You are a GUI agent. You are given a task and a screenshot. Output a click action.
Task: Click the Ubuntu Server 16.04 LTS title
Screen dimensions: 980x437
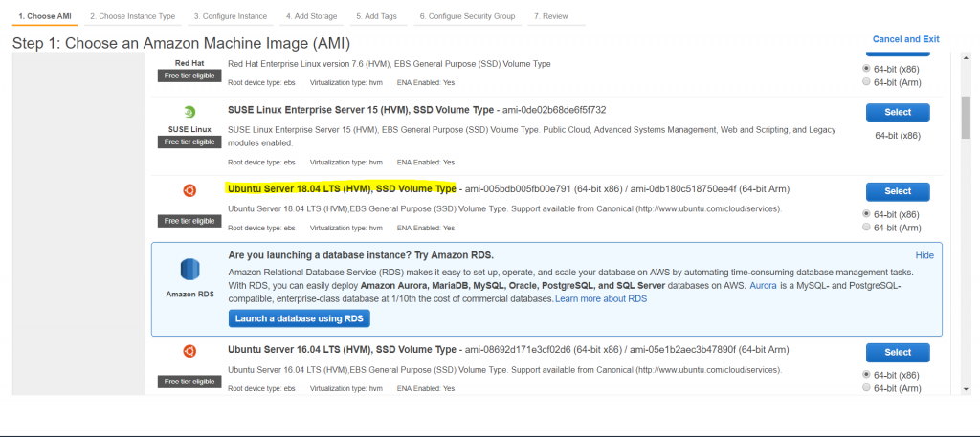(342, 349)
